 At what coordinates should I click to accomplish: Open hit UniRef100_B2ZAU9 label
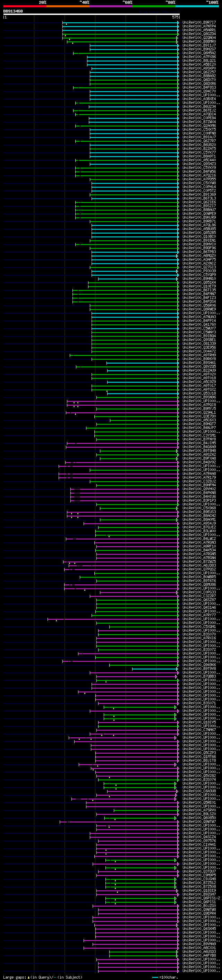199,370
